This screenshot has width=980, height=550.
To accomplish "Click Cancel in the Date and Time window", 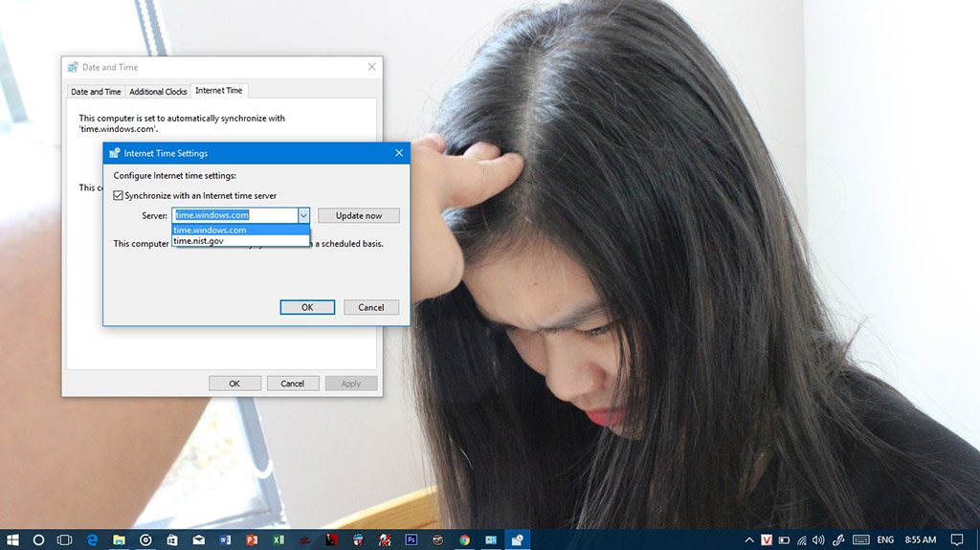I will [293, 384].
